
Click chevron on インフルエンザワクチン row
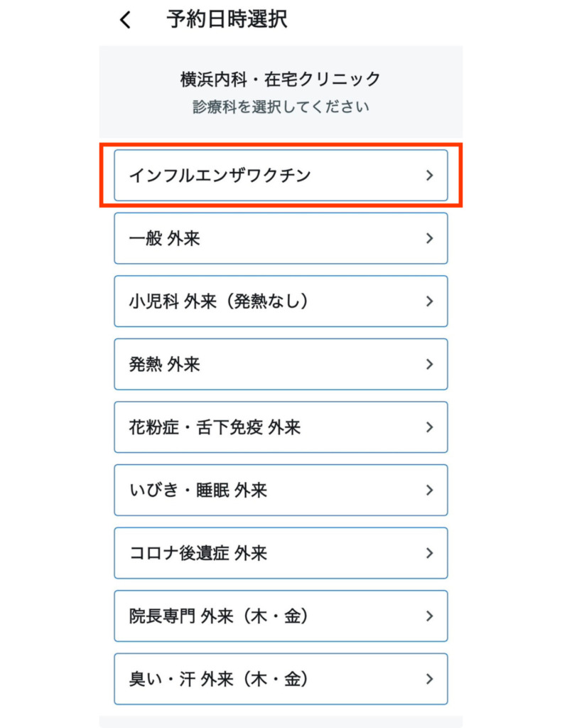coord(429,175)
